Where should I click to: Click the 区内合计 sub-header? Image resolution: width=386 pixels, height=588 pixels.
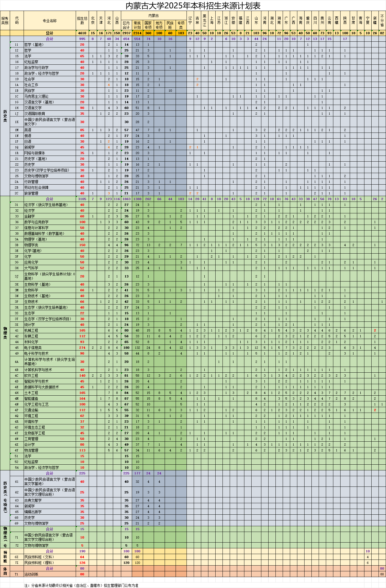(x=126, y=25)
